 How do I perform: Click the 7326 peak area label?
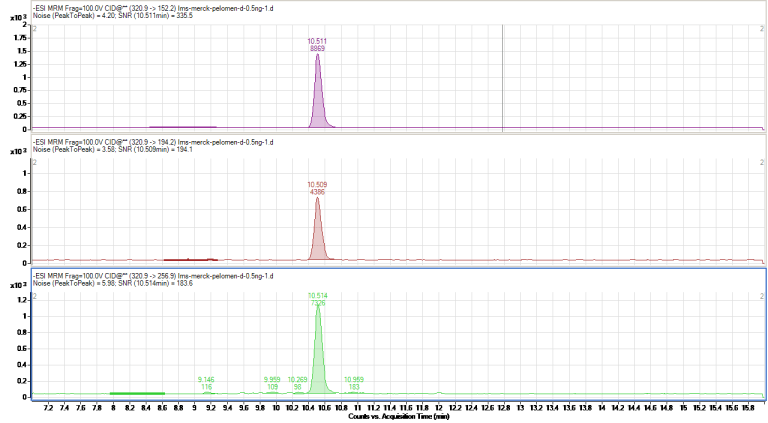(318, 303)
